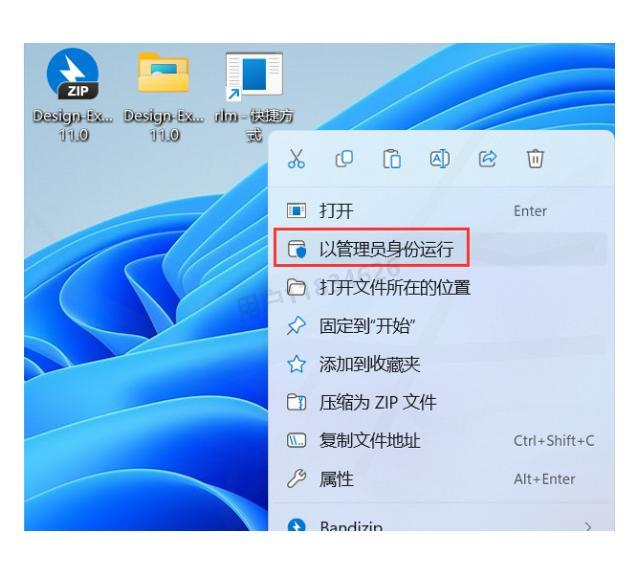Click the Delete trash can icon
The width and height of the screenshot is (637, 574).
535,158
